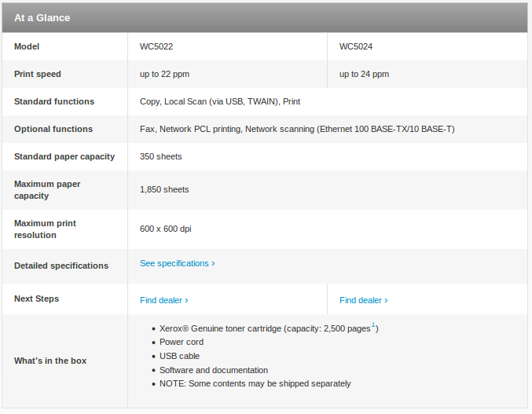Click the What's in the box label
This screenshot has height=414, width=532.
(x=50, y=361)
